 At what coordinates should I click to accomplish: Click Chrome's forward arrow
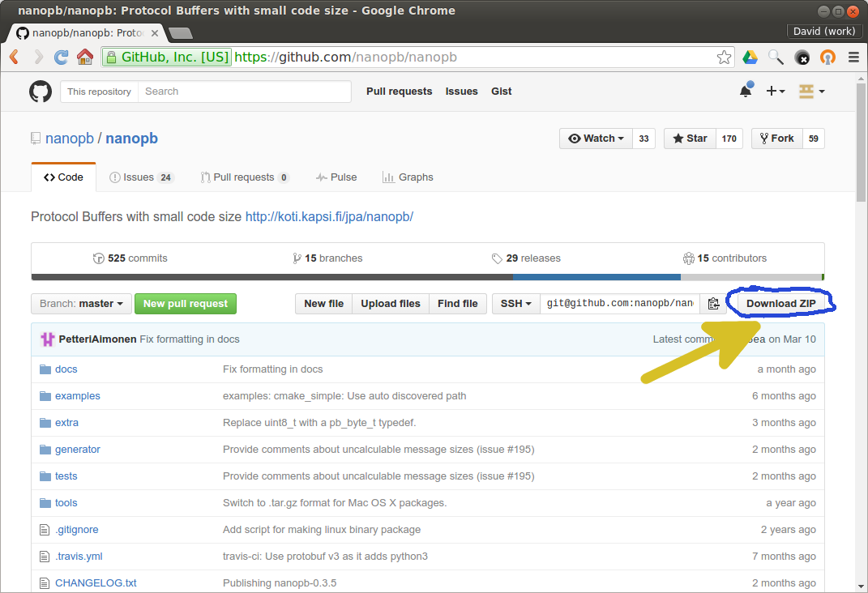[x=37, y=57]
